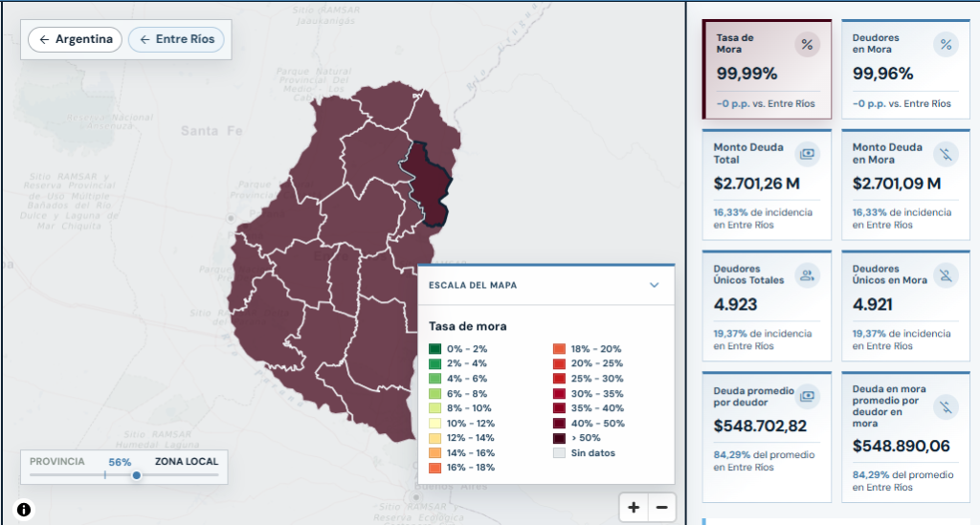The height and width of the screenshot is (525, 980).
Task: Click the 8% - 10% legend swatch
Action: pyautogui.click(x=435, y=408)
